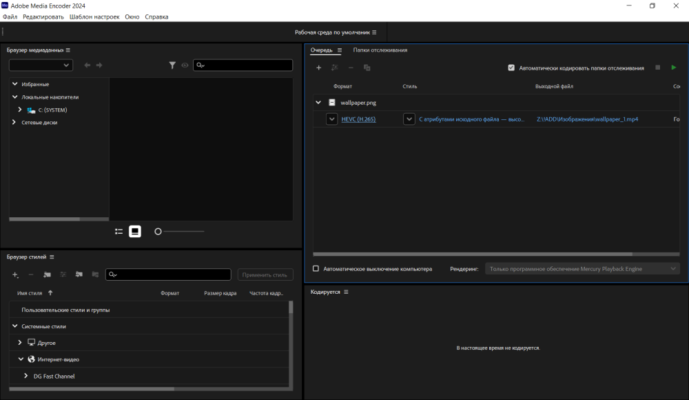Click the create new preset plus icon

(x=15, y=275)
